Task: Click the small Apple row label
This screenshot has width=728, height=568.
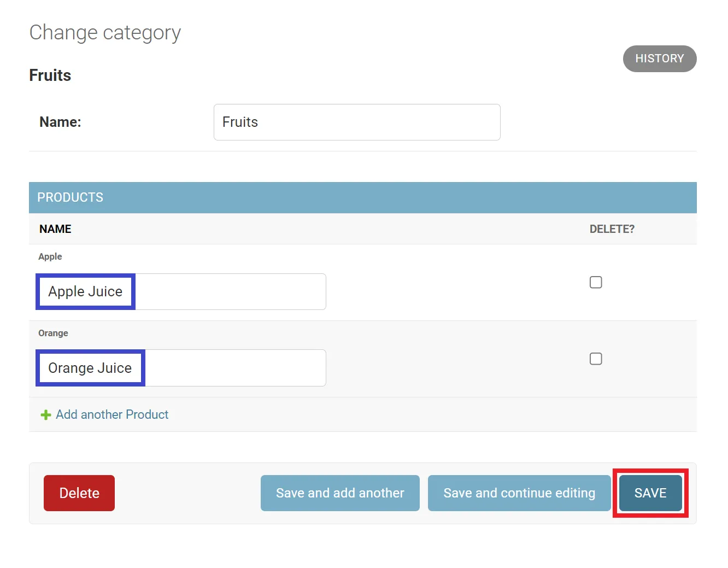Action: point(50,256)
